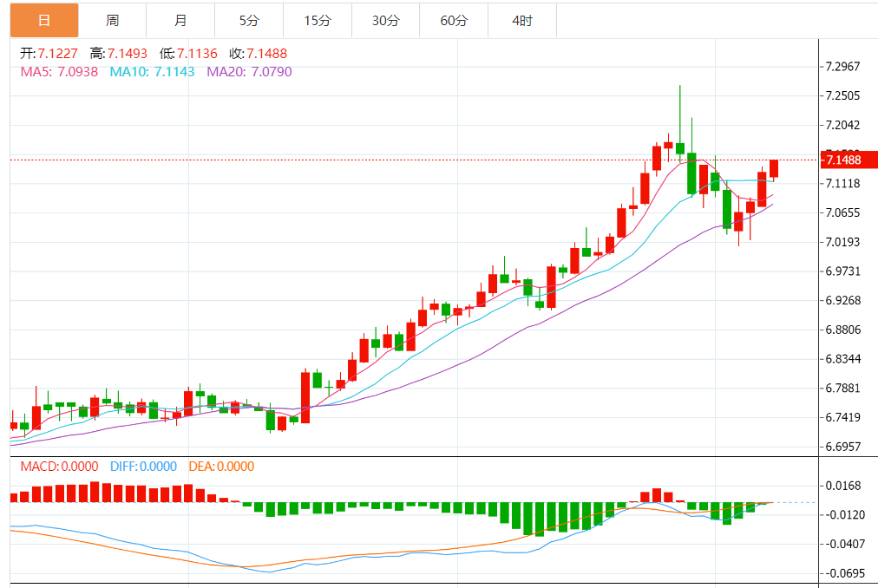Click the 0.0168 MACD axis label
This screenshot has height=588, width=878.
(842, 486)
